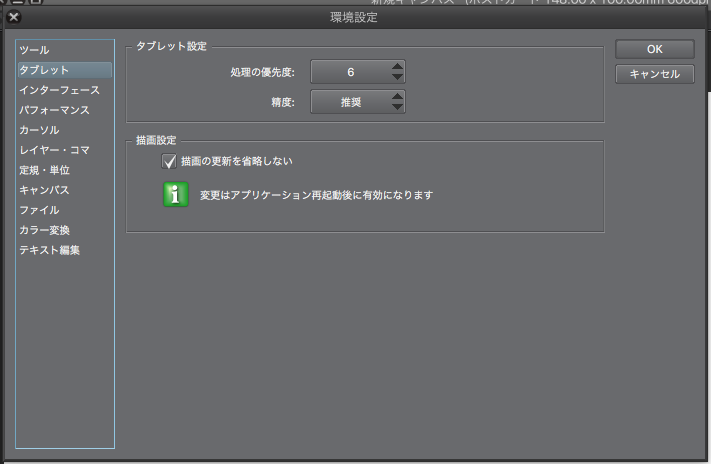Image resolution: width=711 pixels, height=464 pixels.
Task: Open the テキスト編集 category
Action: click(x=64, y=250)
